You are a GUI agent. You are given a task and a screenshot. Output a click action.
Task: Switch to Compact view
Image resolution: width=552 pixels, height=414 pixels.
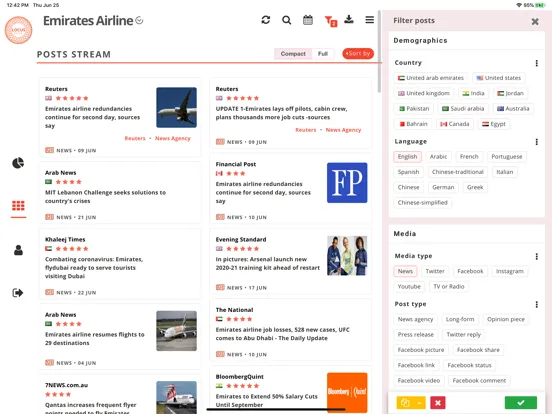[x=293, y=54]
